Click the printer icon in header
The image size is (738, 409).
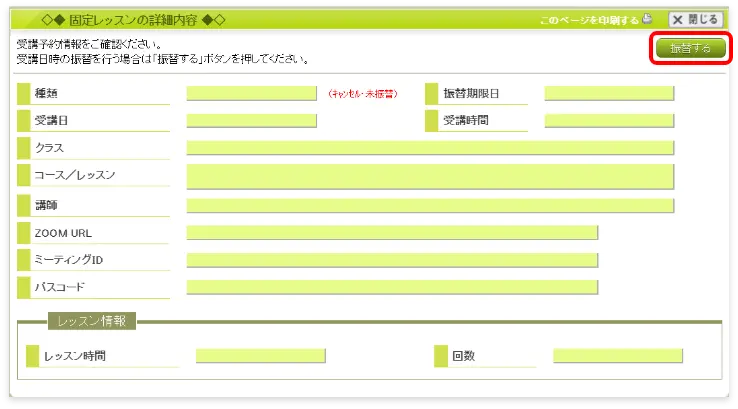[x=648, y=19]
